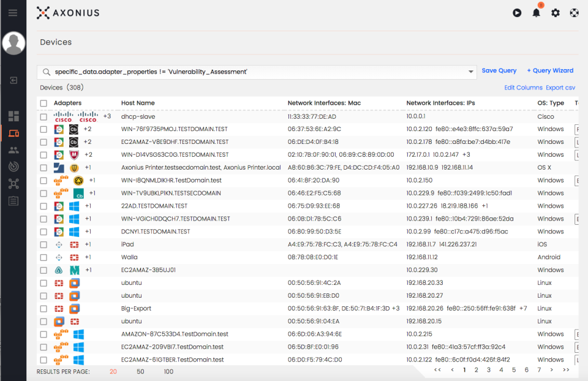Viewport: 588px width, 381px height.
Task: Set results per page to 50
Action: [x=140, y=372]
